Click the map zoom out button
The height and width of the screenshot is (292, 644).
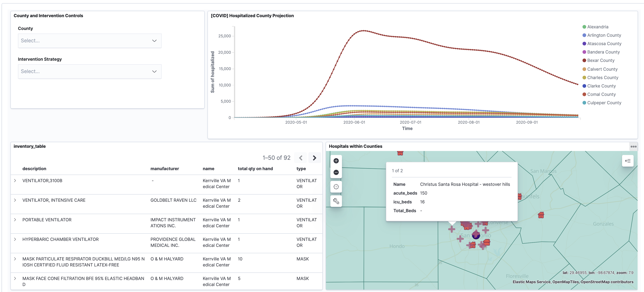click(336, 172)
